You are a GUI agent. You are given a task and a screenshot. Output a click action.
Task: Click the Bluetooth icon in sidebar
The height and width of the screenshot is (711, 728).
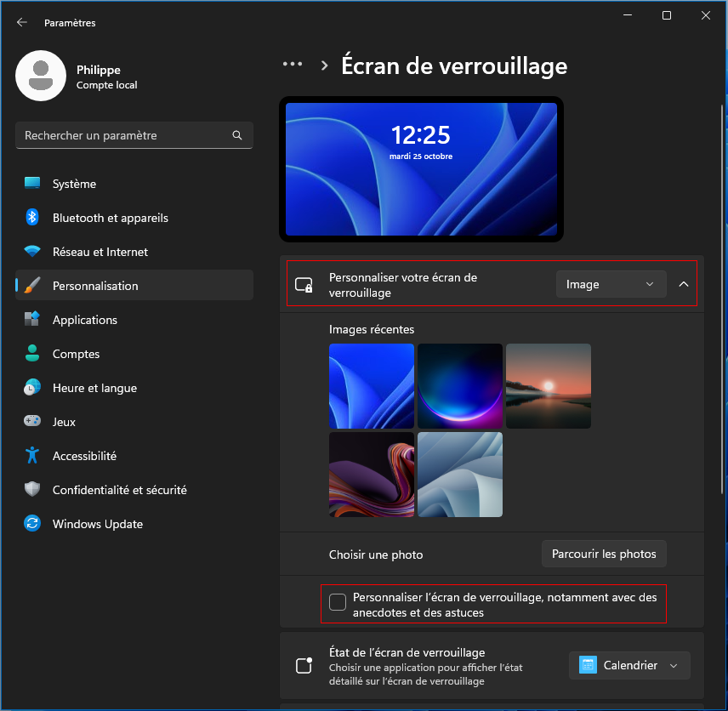tap(32, 218)
